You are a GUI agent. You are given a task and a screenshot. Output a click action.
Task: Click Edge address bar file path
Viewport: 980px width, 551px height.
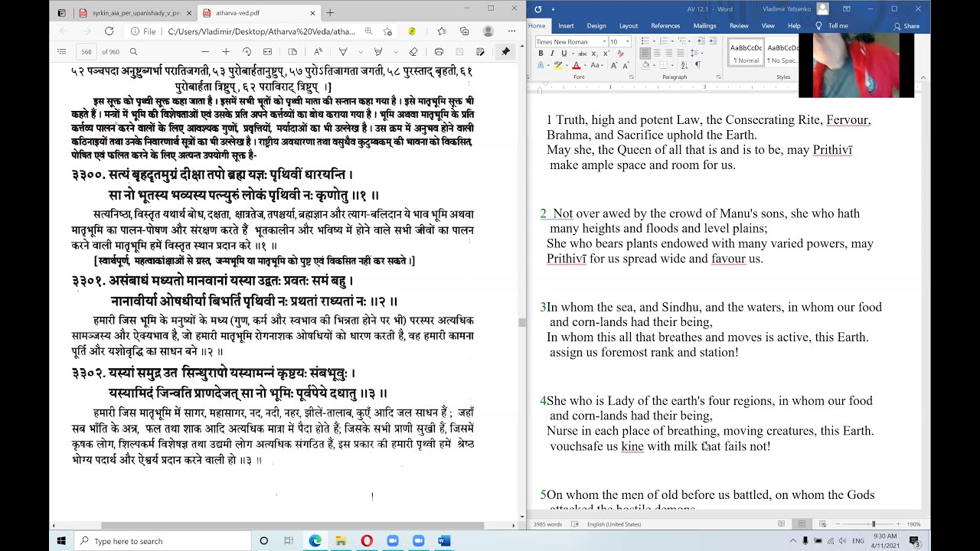click(x=261, y=31)
